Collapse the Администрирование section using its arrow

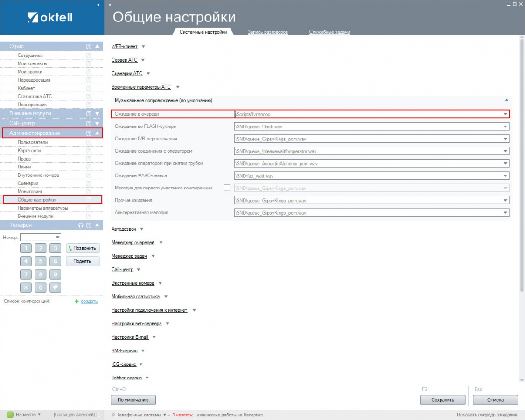(x=97, y=133)
